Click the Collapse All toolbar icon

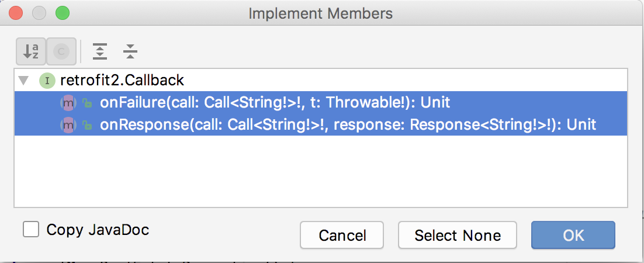click(130, 52)
